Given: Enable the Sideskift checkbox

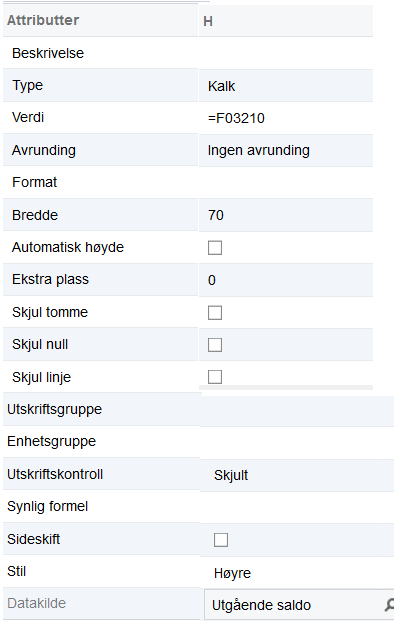Looking at the screenshot, I should (x=221, y=540).
